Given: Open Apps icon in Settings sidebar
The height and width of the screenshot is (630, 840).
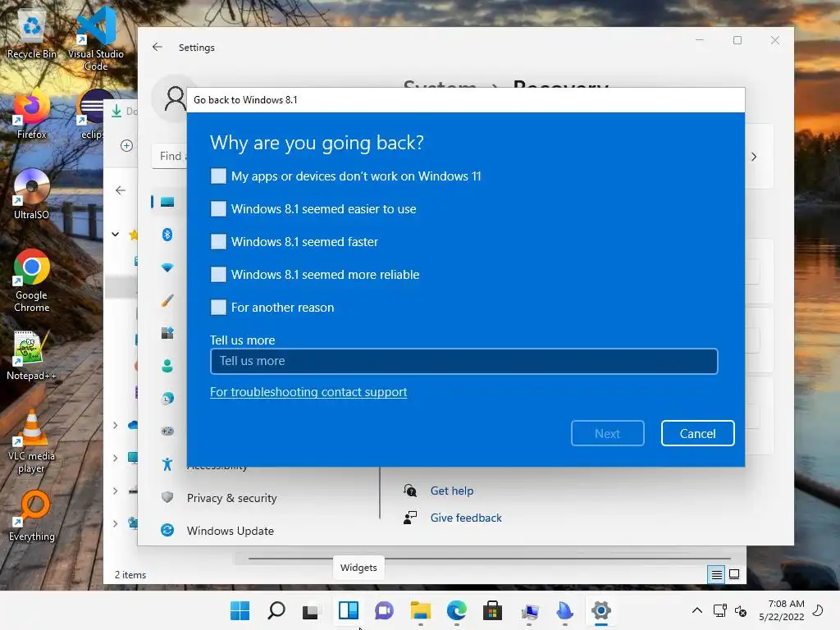Looking at the screenshot, I should click(x=167, y=333).
